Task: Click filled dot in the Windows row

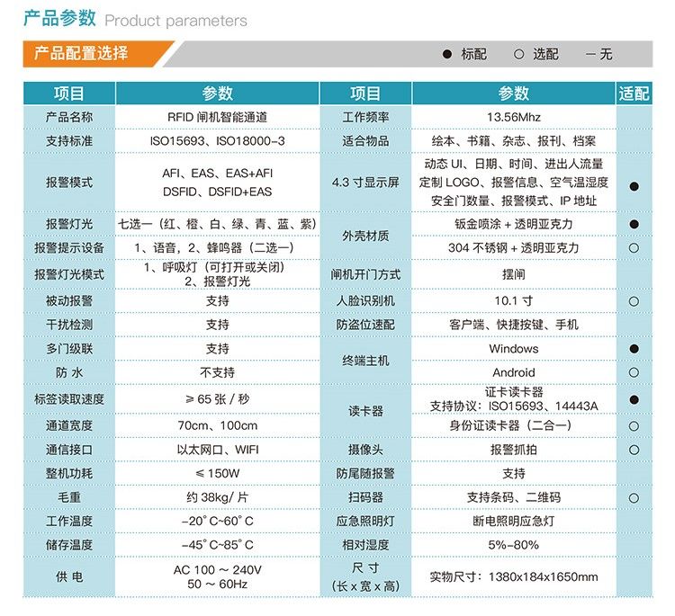Action: pyautogui.click(x=634, y=349)
